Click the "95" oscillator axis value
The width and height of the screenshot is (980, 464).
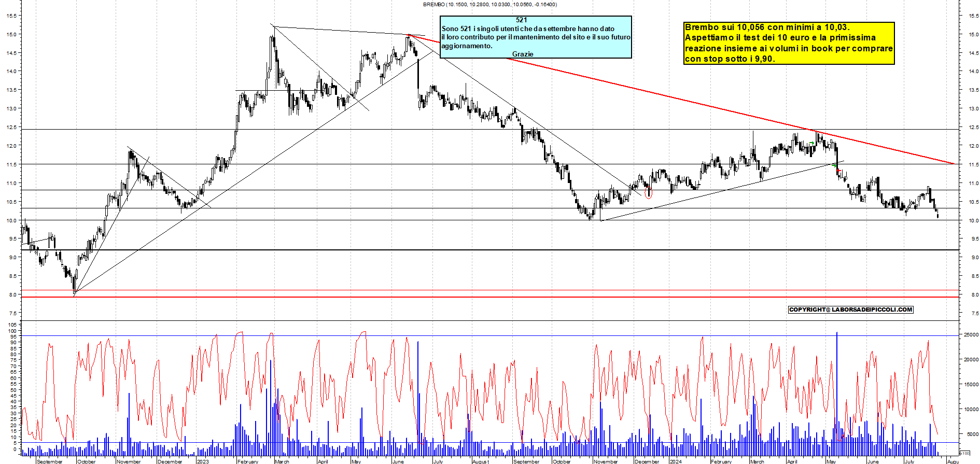(13, 336)
